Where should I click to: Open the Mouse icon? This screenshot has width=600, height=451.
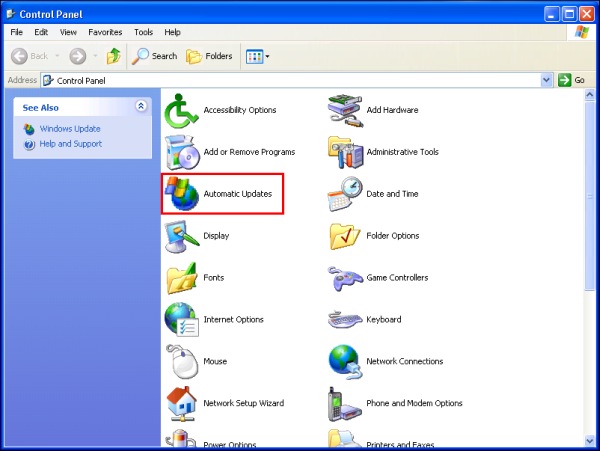click(x=182, y=361)
